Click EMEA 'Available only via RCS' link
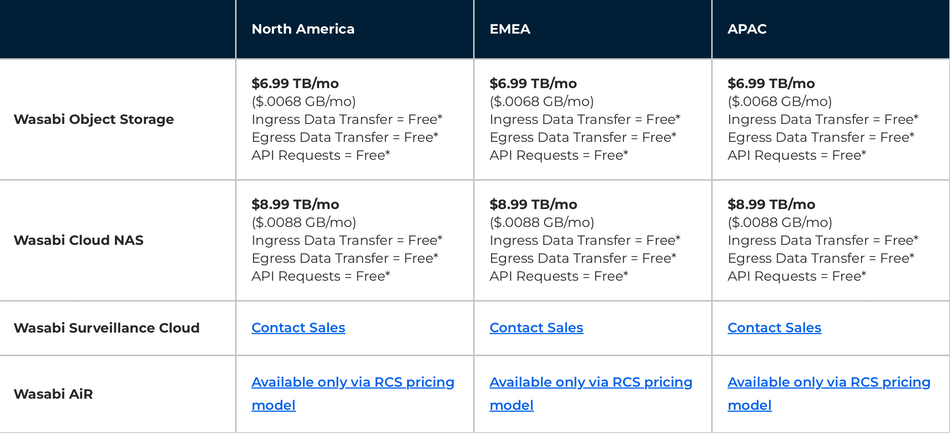 coord(590,383)
